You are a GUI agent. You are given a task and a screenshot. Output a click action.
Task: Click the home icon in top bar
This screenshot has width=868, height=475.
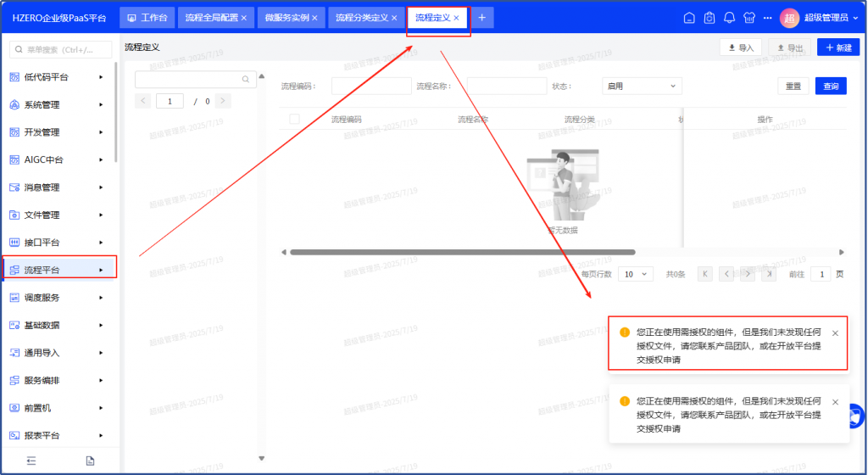point(689,18)
